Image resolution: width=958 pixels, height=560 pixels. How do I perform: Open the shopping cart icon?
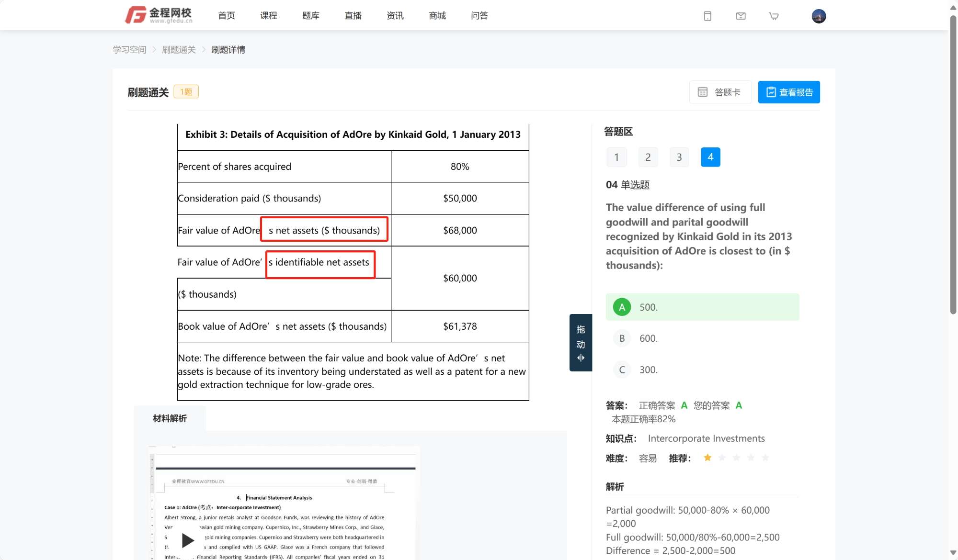pos(774,16)
